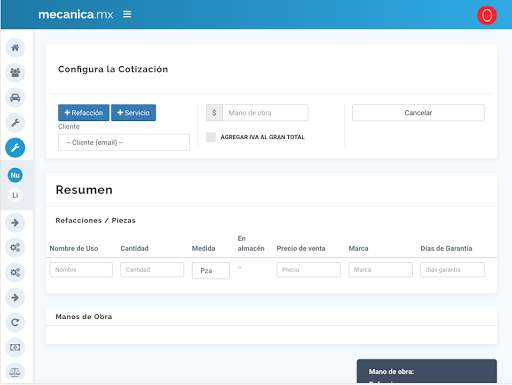Screen dimensions: 512x385
Task: Click the 'Nombre de Uso' column header
Action: tap(74, 248)
